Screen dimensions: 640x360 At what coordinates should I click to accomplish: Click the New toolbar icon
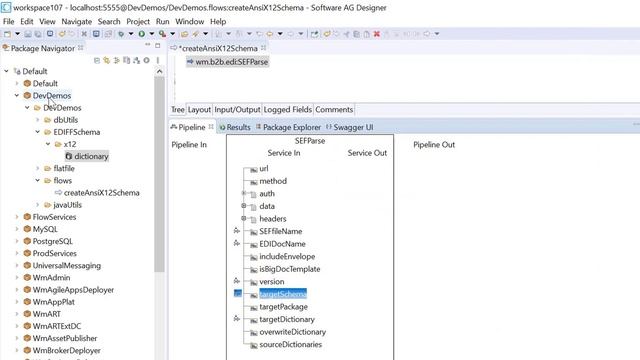(7, 34)
